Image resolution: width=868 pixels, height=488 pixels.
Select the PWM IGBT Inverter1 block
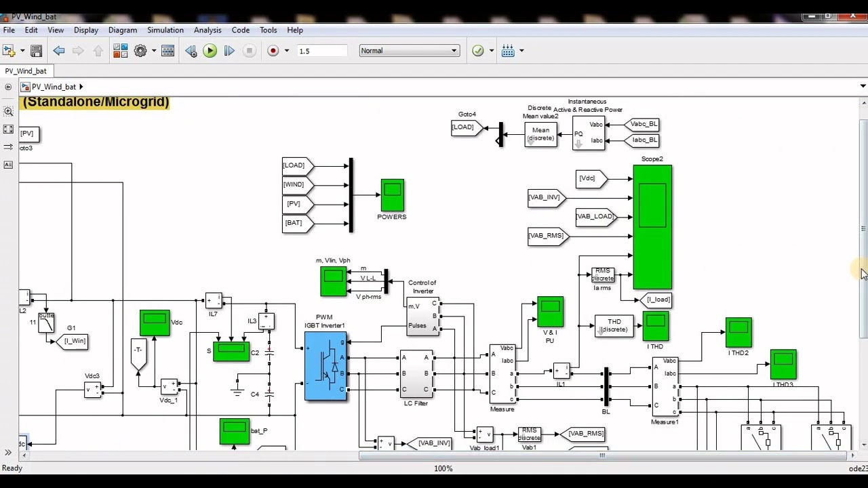coord(325,366)
